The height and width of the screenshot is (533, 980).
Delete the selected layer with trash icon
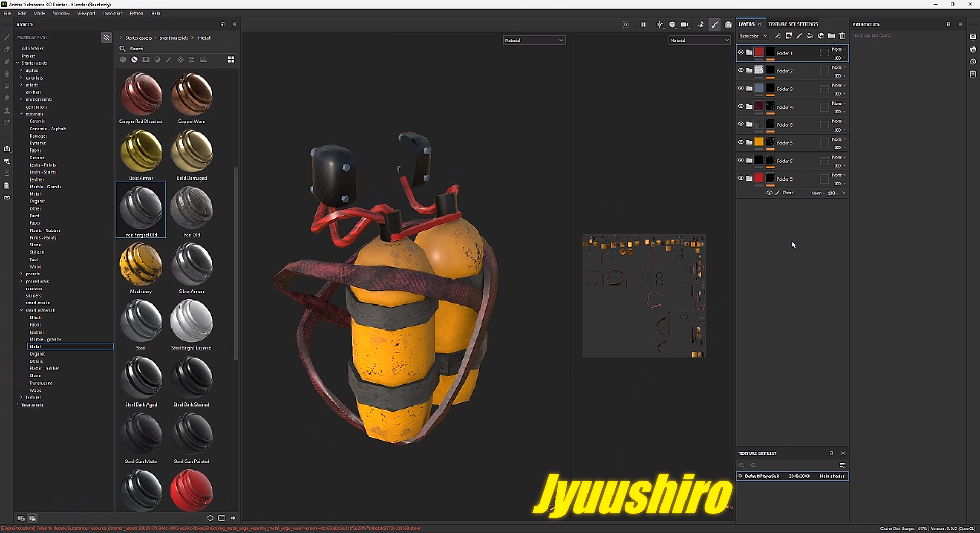(842, 36)
